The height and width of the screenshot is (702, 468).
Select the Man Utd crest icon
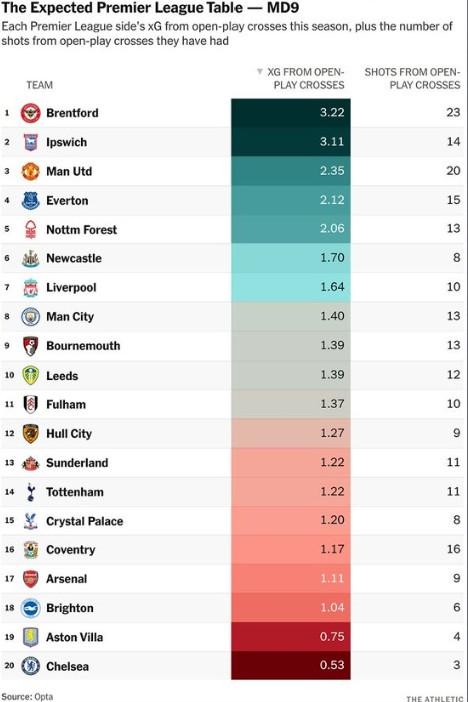pos(30,171)
